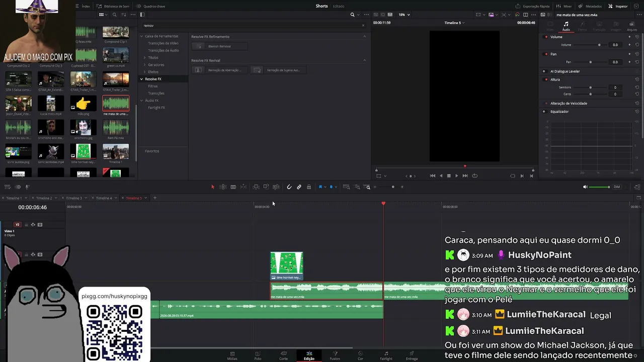The height and width of the screenshot is (362, 644).
Task: Open the Fairlight page
Action: click(386, 355)
